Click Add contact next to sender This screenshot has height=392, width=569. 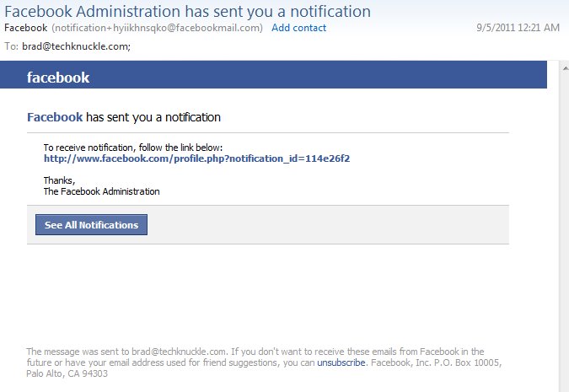click(298, 28)
